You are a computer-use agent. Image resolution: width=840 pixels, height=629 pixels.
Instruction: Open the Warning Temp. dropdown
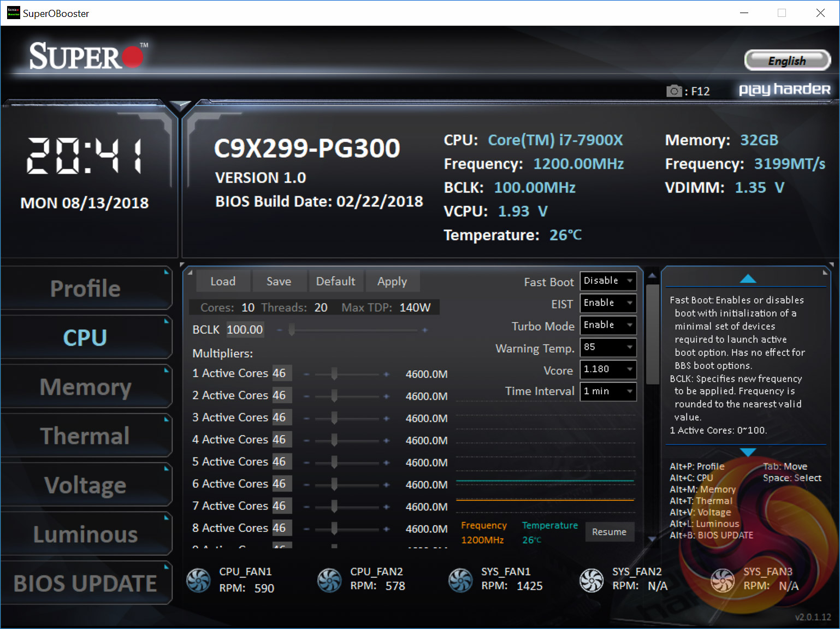tap(608, 347)
